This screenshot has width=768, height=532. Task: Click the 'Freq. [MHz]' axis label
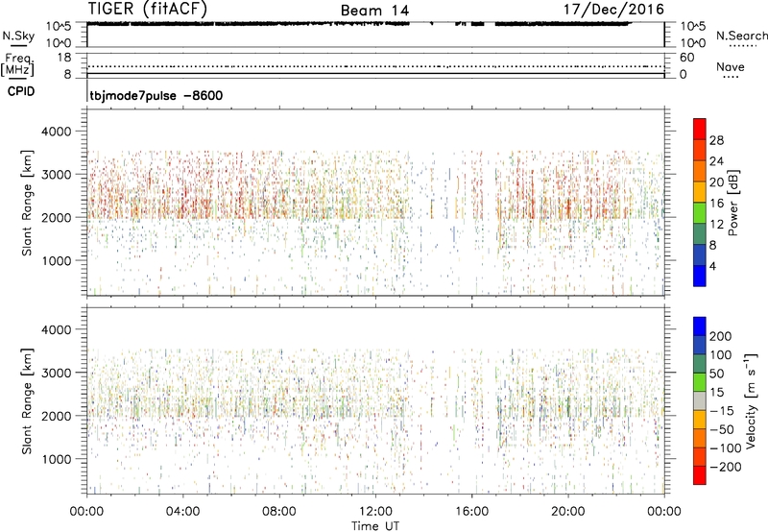coord(17,65)
